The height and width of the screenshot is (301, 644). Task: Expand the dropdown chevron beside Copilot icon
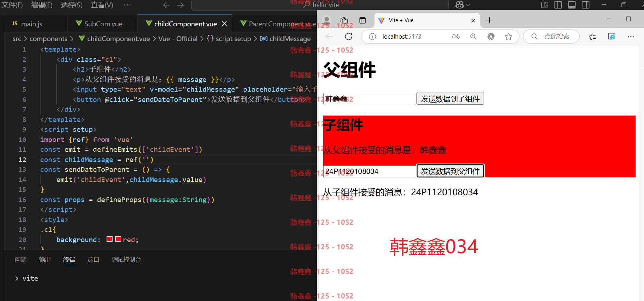468,5
